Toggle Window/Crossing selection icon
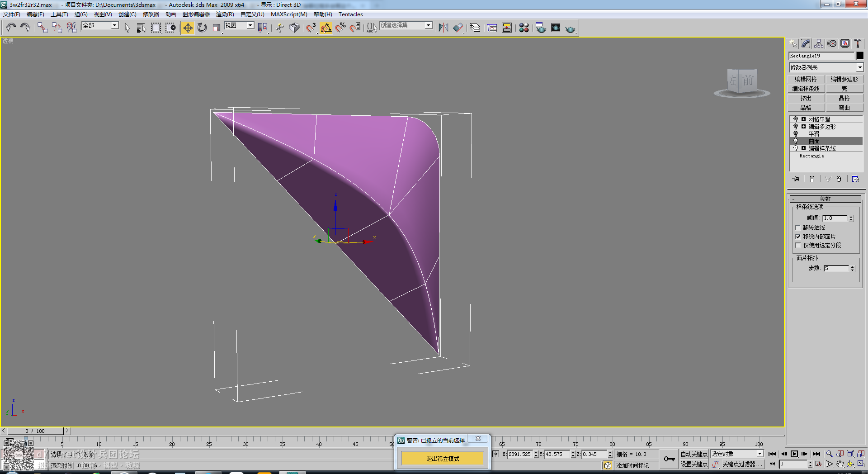This screenshot has width=868, height=474. [x=170, y=28]
